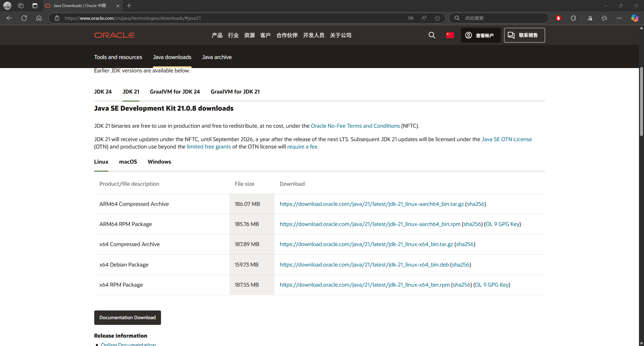Open sha256 for ARM64 Compressed Archive
The width and height of the screenshot is (644, 346).
click(x=475, y=204)
